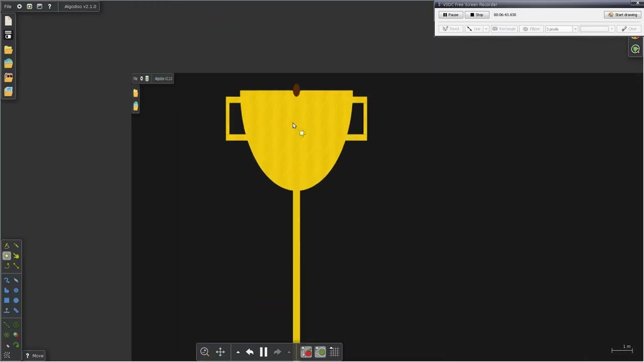Click the recording time 00:06:43.830
The image size is (644, 362).
pyautogui.click(x=505, y=15)
